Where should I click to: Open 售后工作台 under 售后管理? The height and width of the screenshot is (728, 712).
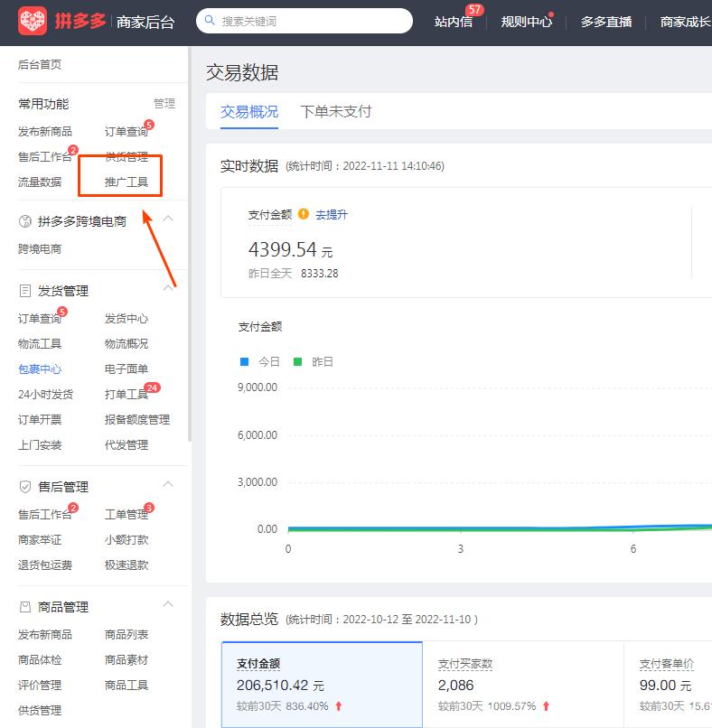click(45, 515)
